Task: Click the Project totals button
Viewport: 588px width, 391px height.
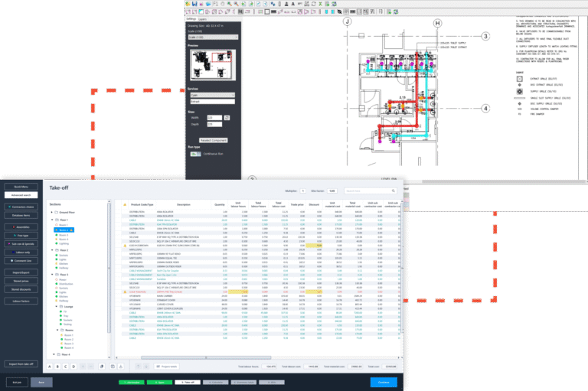Action: [x=166, y=367]
